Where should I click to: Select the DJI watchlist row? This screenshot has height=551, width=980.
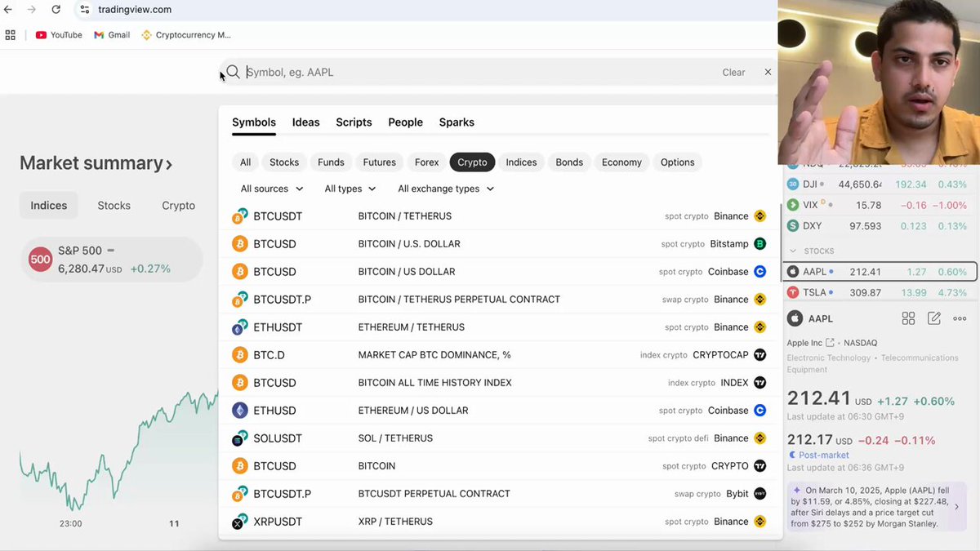tap(880, 184)
